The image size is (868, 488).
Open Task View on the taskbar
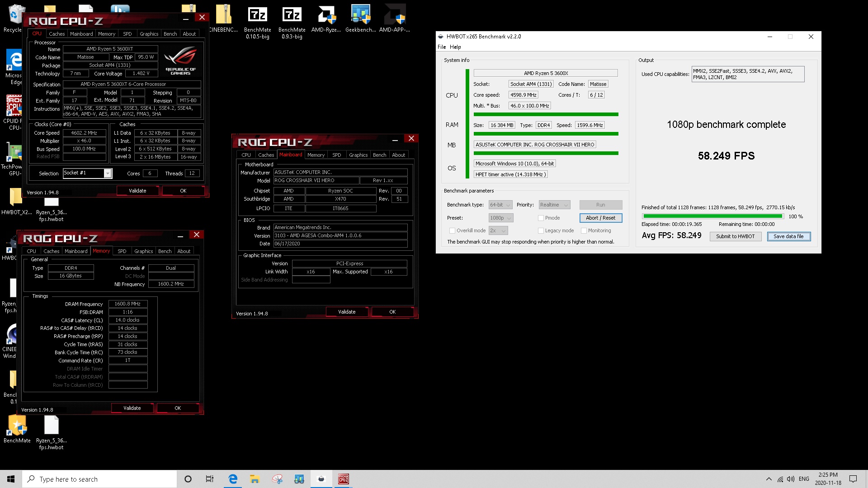[210, 479]
